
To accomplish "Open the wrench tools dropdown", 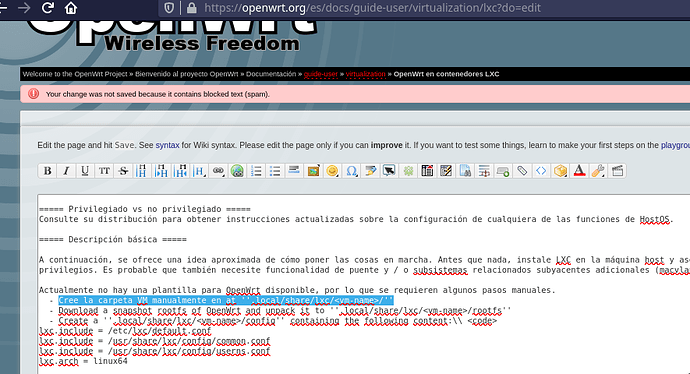I will [598, 171].
